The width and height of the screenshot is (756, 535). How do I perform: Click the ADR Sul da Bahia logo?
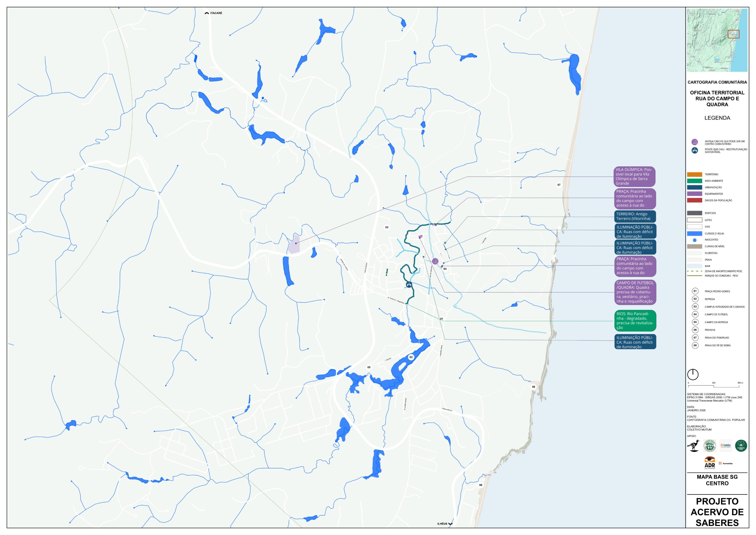(x=710, y=463)
